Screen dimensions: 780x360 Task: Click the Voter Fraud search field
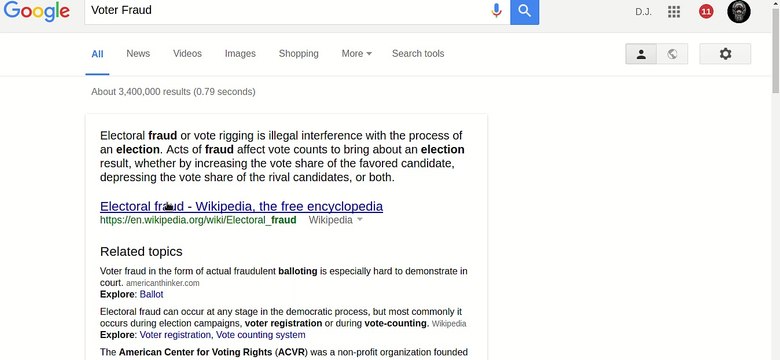tap(287, 11)
